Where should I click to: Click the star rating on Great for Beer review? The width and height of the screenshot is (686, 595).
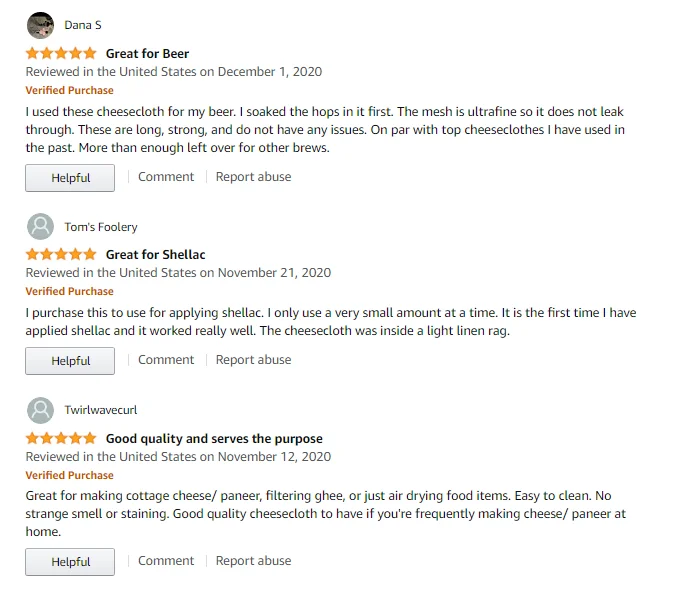pyautogui.click(x=61, y=53)
